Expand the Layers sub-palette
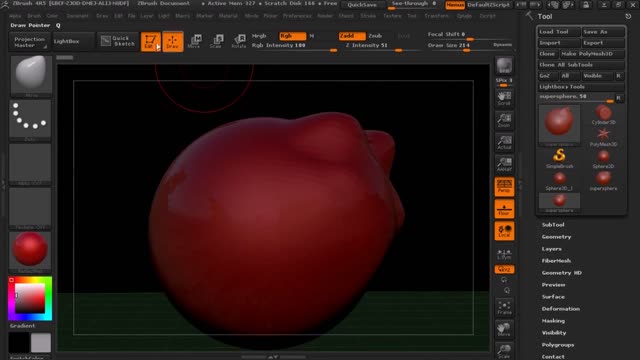 pyautogui.click(x=551, y=249)
